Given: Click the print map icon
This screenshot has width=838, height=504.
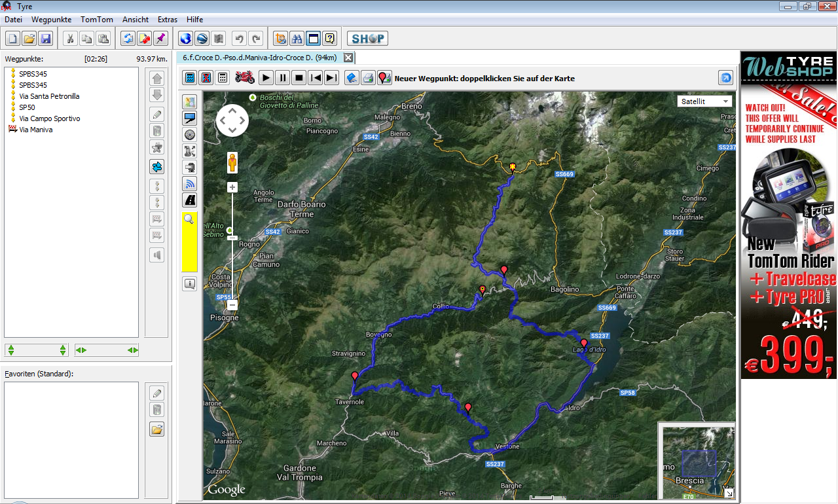Looking at the screenshot, I should pyautogui.click(x=368, y=78).
